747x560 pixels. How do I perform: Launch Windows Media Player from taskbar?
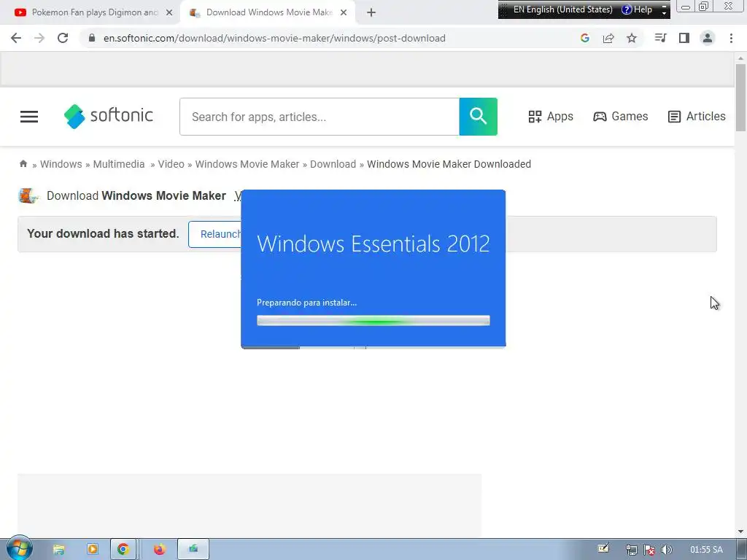pyautogui.click(x=93, y=550)
